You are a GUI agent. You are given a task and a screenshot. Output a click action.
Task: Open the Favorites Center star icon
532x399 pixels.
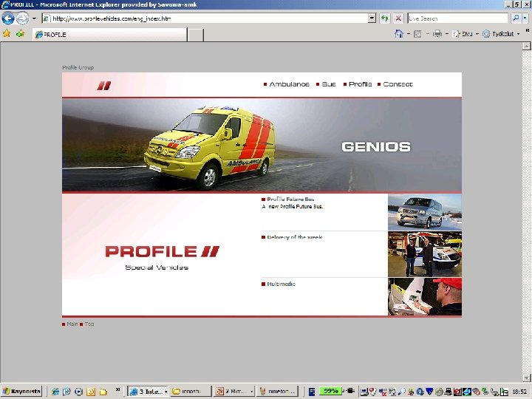click(x=7, y=33)
